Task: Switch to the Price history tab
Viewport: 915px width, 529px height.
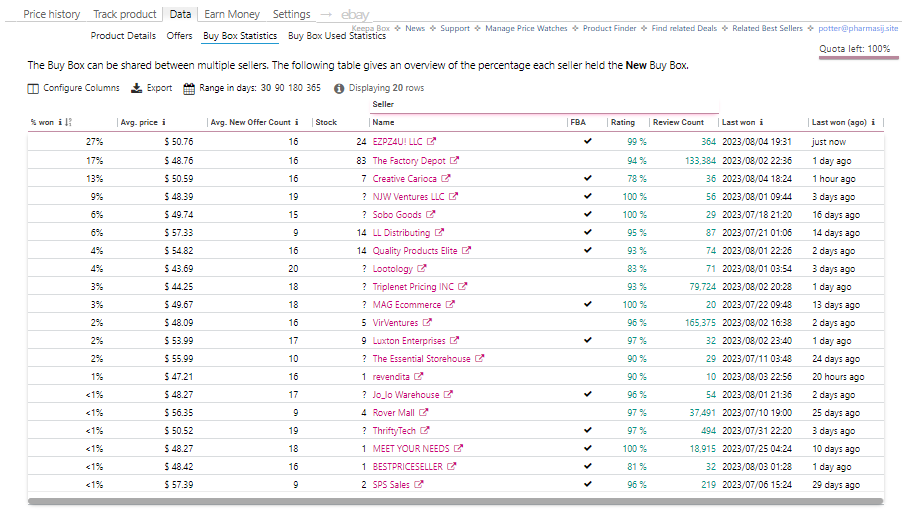Action: 52,15
